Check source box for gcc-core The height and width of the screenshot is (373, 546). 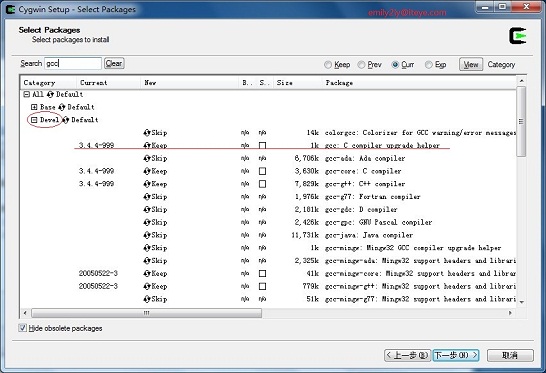(263, 171)
